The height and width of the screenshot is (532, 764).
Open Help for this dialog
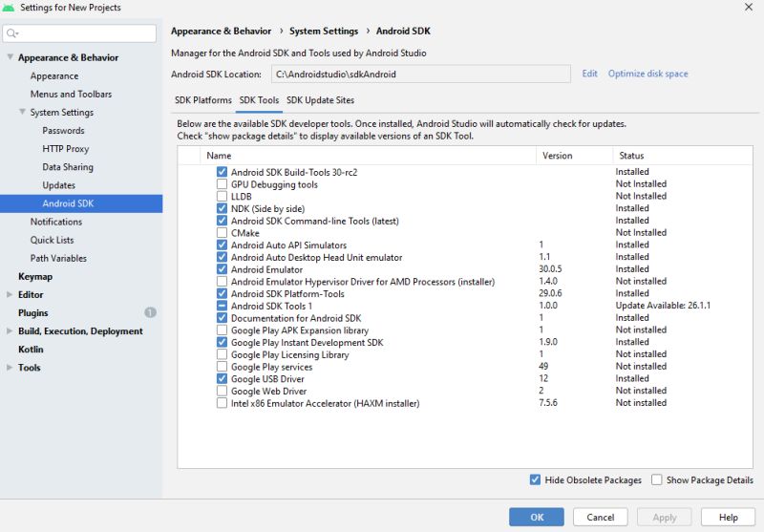[729, 518]
